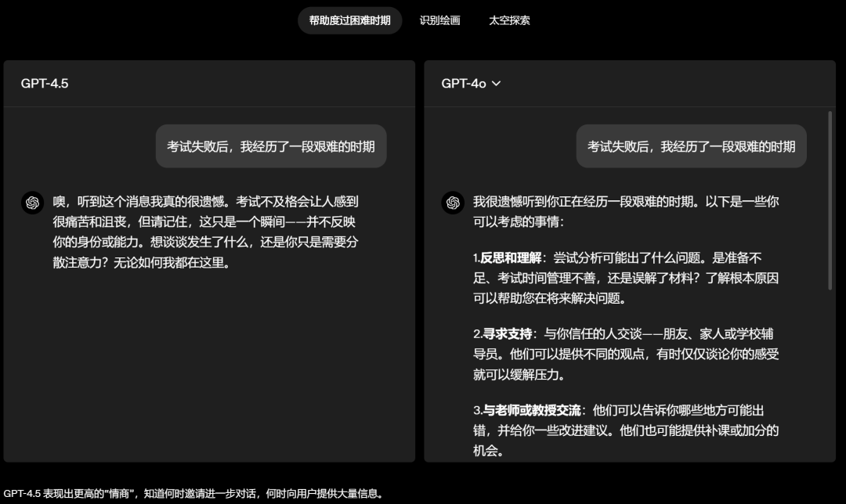Select the 帮助度过困难时期 tab
The image size is (846, 504).
coord(349,20)
